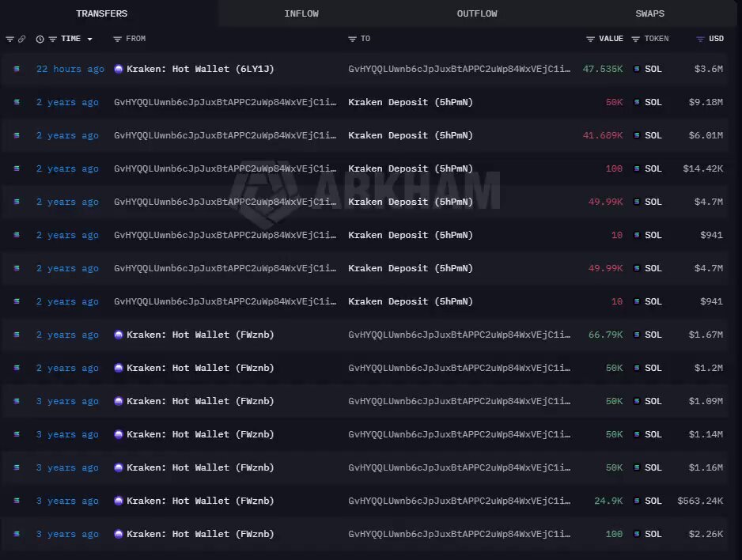The image size is (742, 560).
Task: Switch to the TRANSFERS tab
Action: (102, 13)
